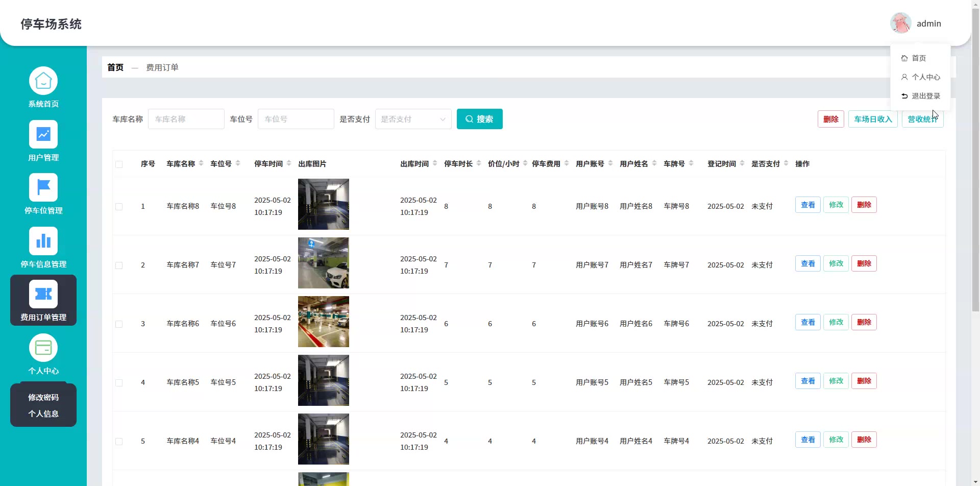The height and width of the screenshot is (486, 980).
Task: Select the 停车信息管理 bar chart icon
Action: tap(43, 241)
